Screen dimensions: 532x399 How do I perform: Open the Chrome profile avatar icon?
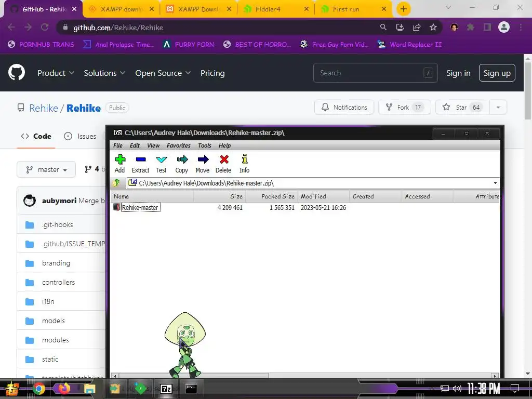(x=504, y=27)
